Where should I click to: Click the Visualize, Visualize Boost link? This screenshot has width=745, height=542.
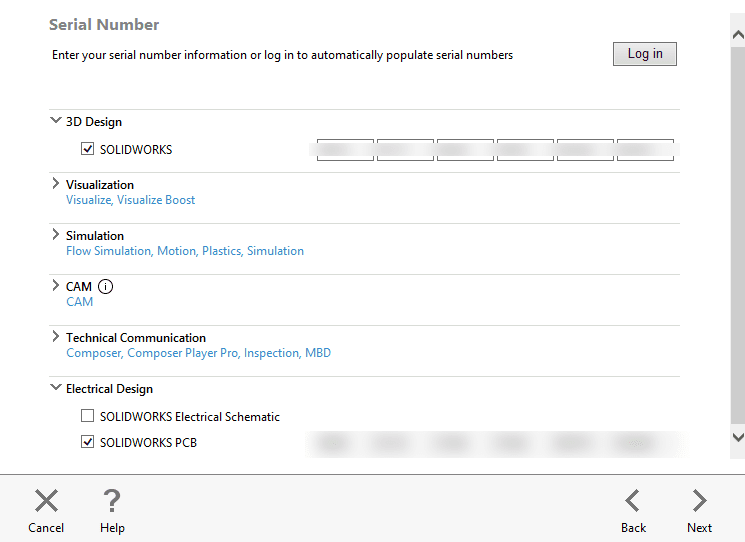[131, 200]
